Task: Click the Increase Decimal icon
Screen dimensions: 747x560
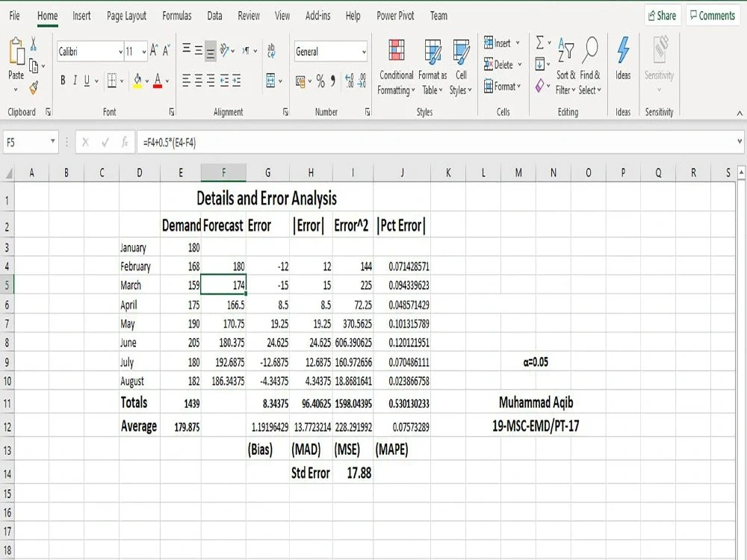Action: [349, 81]
